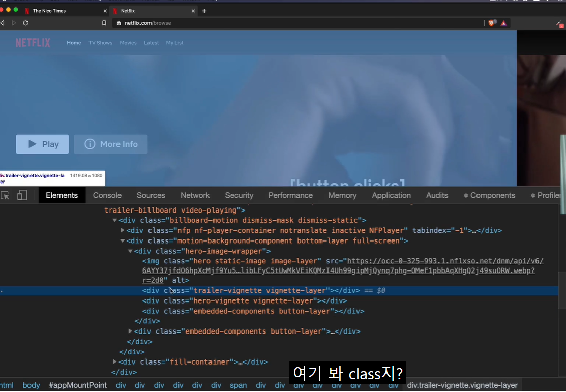This screenshot has height=392, width=566.
Task: Open TV Shows in Netflix nav
Action: click(100, 43)
